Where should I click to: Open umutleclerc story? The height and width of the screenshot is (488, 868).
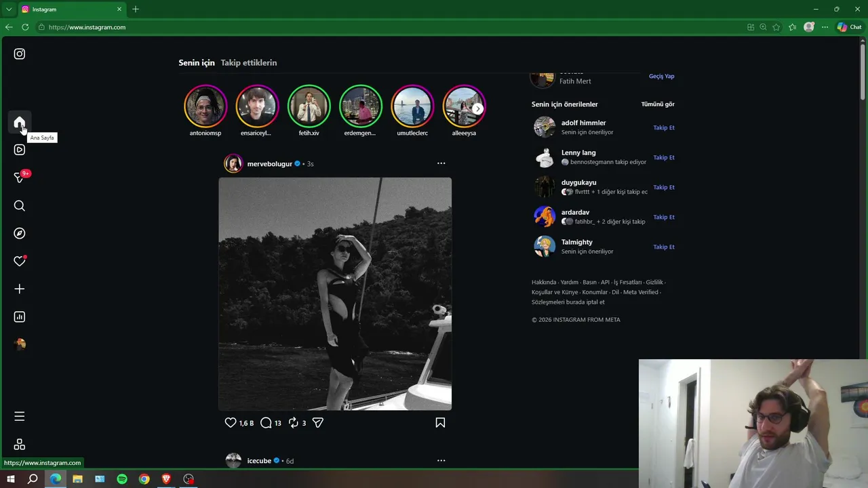[x=412, y=106]
